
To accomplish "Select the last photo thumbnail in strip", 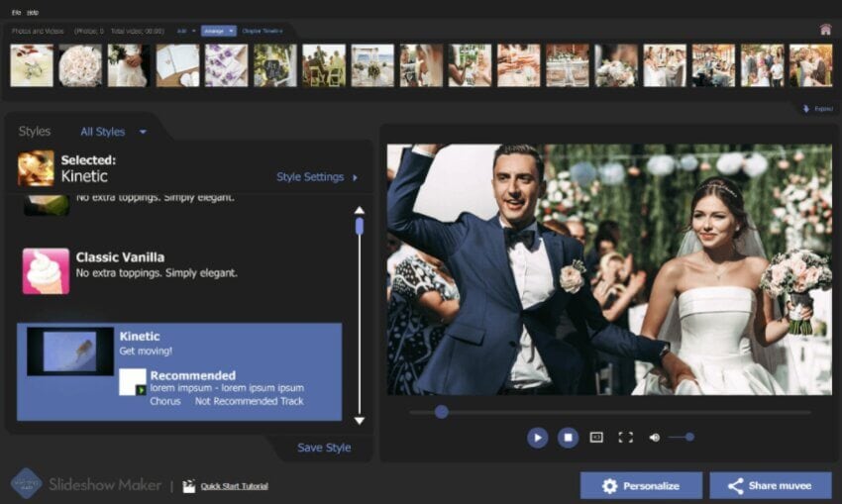I will click(x=810, y=65).
